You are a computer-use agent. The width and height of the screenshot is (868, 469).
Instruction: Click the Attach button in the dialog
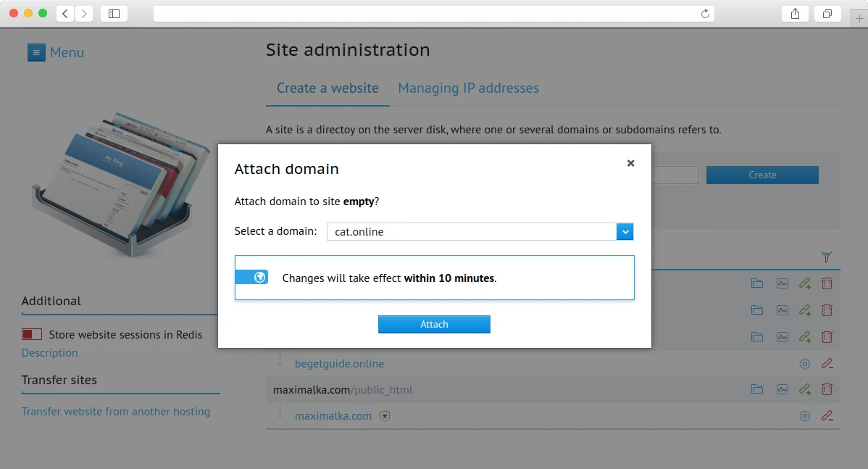pyautogui.click(x=434, y=324)
